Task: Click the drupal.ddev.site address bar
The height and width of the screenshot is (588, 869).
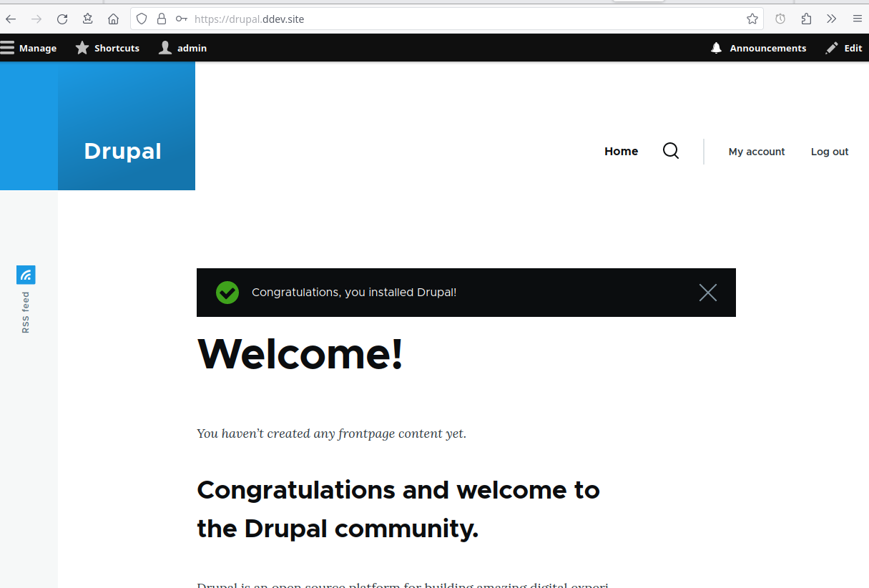Action: click(446, 19)
